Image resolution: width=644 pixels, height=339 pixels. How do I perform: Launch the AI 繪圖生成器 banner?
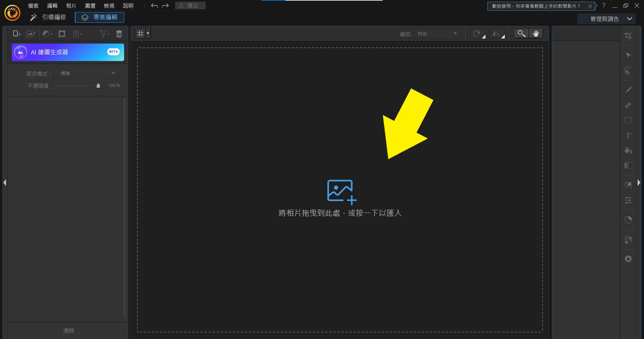(68, 52)
